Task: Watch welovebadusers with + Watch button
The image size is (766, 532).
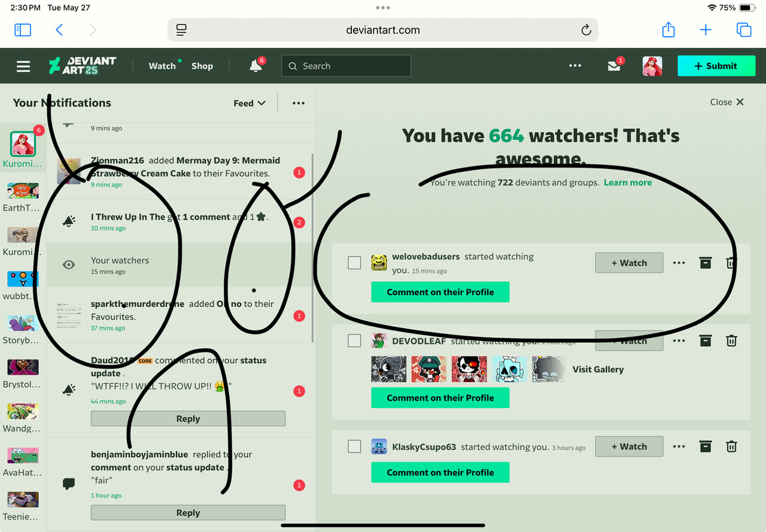Action: pyautogui.click(x=629, y=263)
